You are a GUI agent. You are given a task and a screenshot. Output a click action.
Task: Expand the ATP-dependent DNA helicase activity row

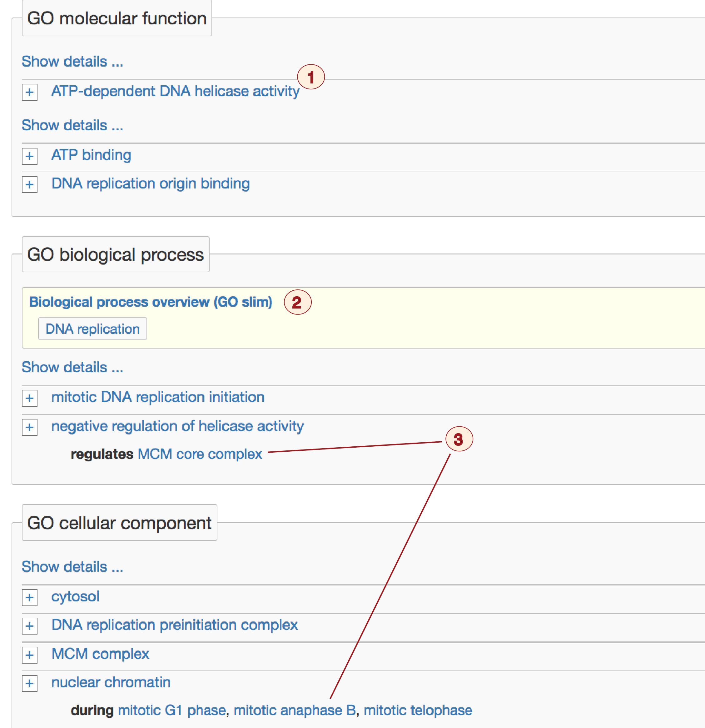30,92
